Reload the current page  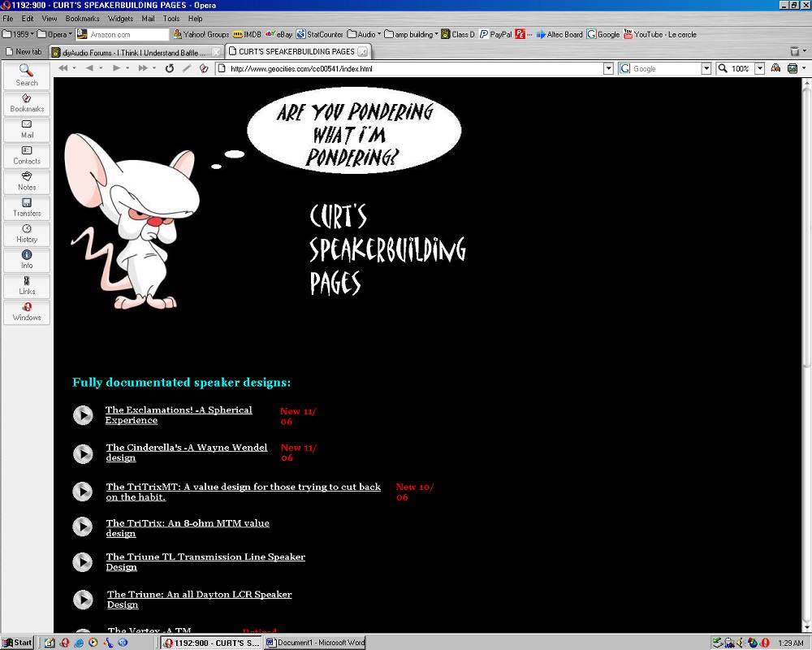(170, 68)
